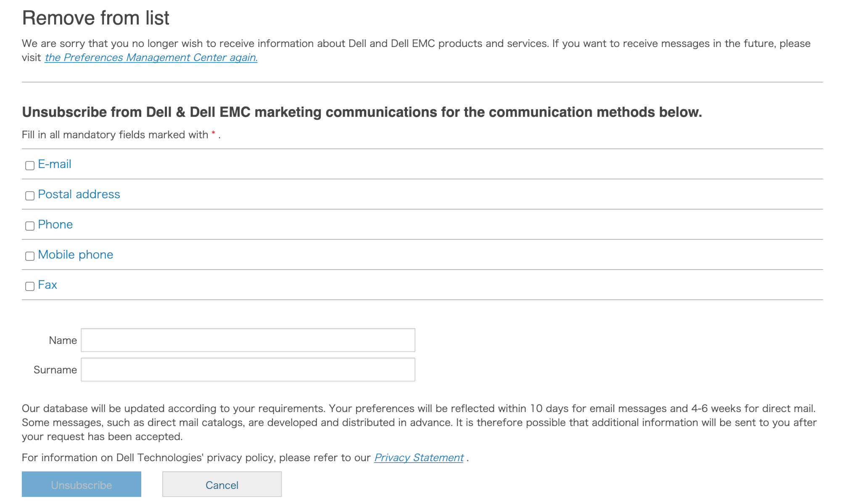This screenshot has width=861, height=504.
Task: Click the Surname field label
Action: 55,370
